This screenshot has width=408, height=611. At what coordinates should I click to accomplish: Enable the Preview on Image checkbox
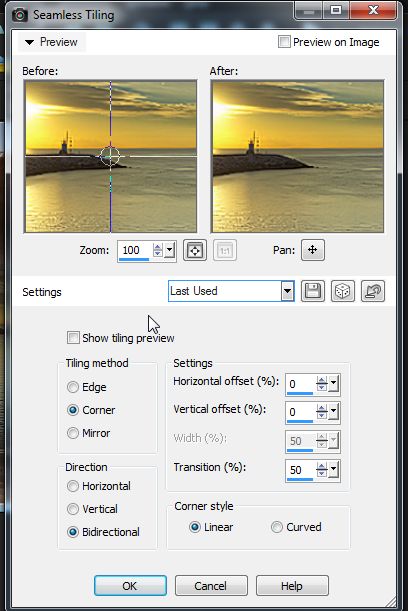pos(284,42)
